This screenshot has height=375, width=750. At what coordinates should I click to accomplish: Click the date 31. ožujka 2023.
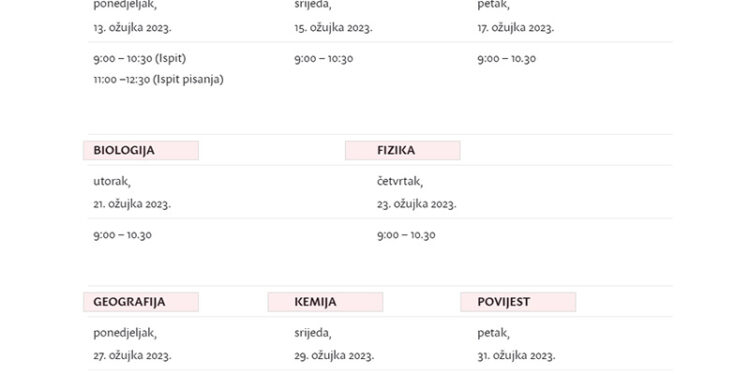click(517, 356)
